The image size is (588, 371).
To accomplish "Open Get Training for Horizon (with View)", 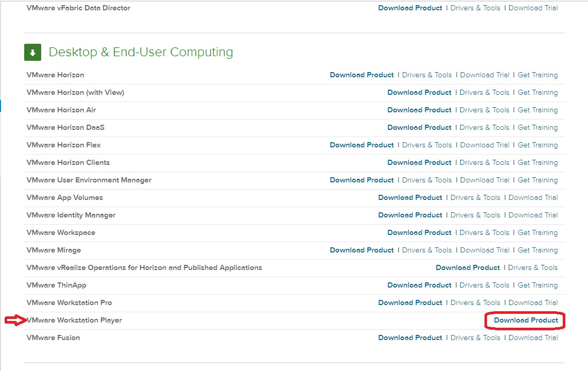I will [538, 93].
